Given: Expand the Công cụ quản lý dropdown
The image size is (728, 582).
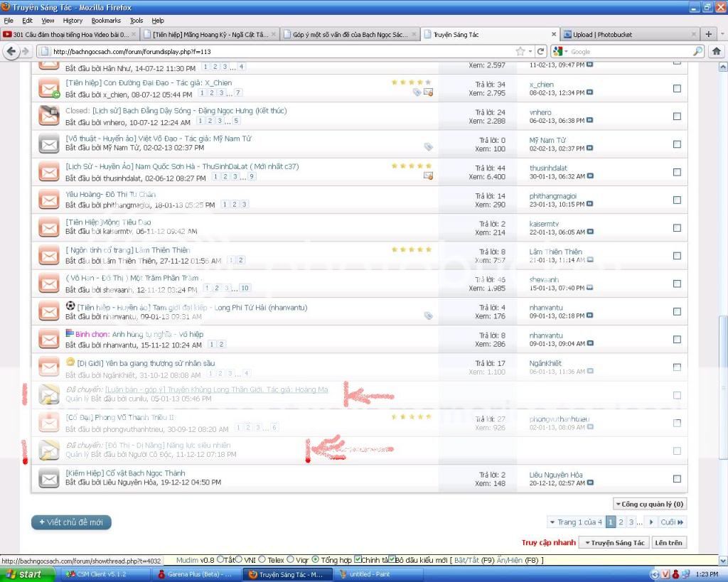Looking at the screenshot, I should tap(650, 504).
